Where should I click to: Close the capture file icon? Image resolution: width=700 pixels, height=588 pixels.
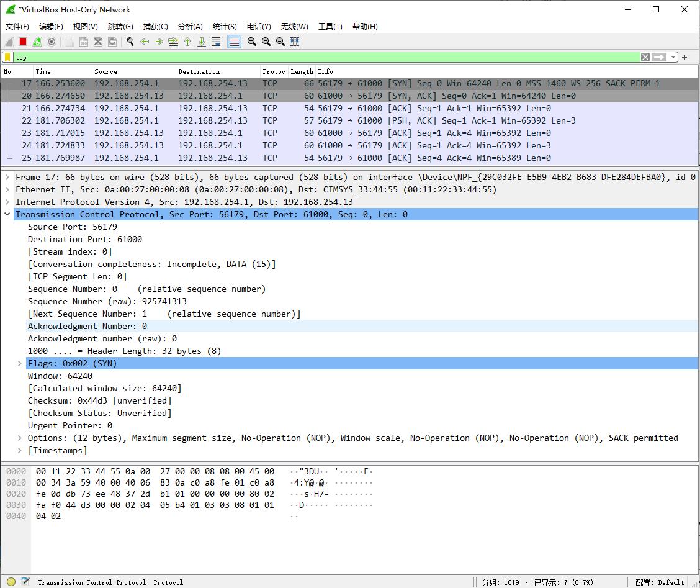(98, 42)
